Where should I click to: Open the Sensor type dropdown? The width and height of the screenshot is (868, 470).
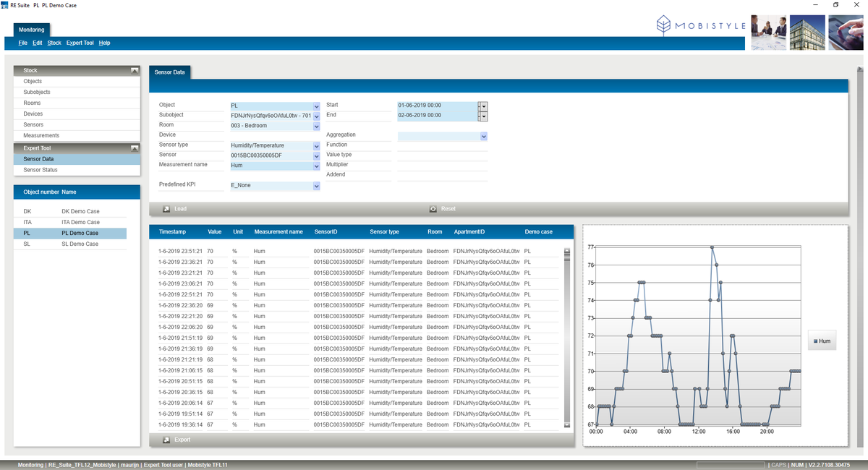point(316,146)
